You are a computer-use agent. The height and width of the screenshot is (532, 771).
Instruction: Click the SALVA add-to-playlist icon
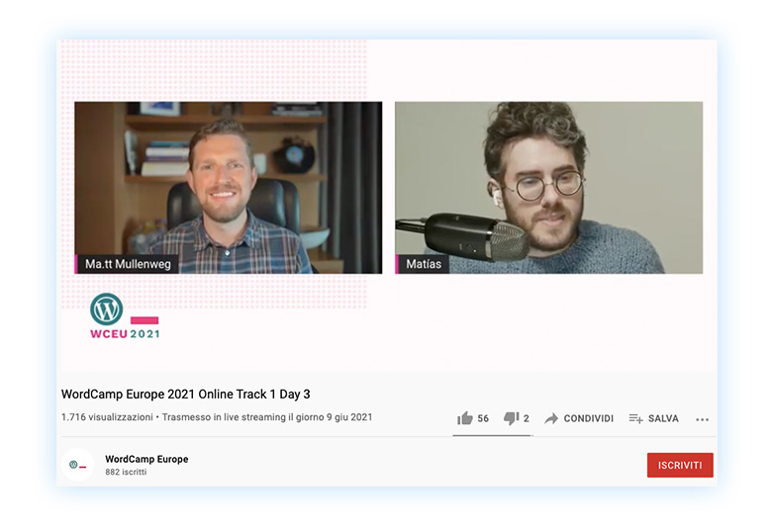click(635, 418)
